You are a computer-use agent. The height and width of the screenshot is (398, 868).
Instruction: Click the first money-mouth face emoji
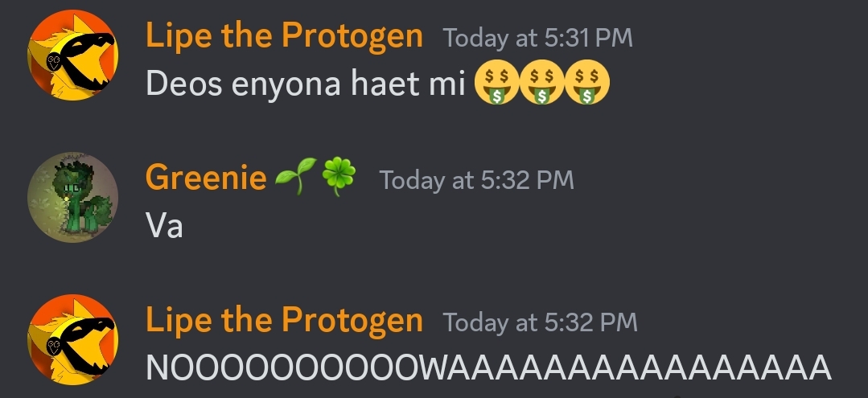[497, 82]
